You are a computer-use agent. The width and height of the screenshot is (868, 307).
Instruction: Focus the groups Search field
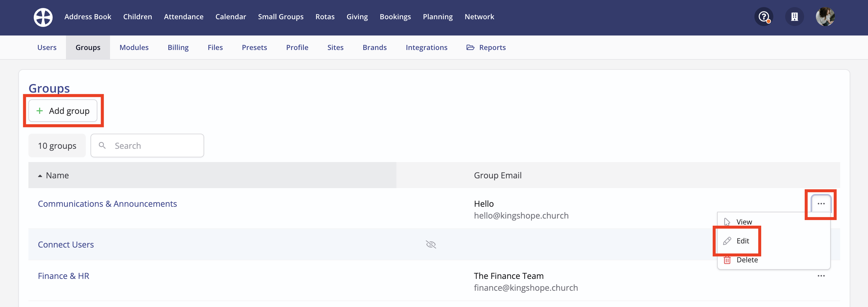point(147,146)
